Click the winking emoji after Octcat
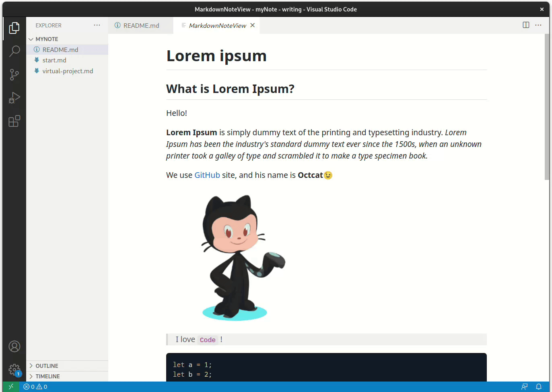 [328, 175]
